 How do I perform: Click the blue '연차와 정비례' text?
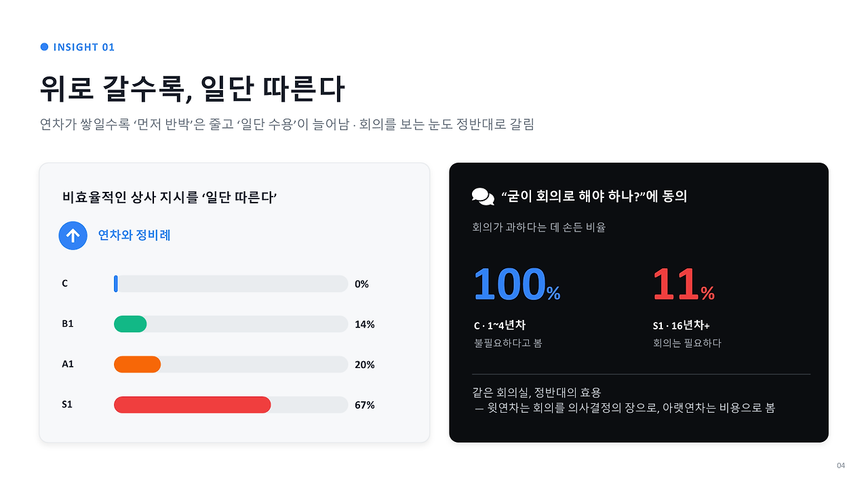134,235
